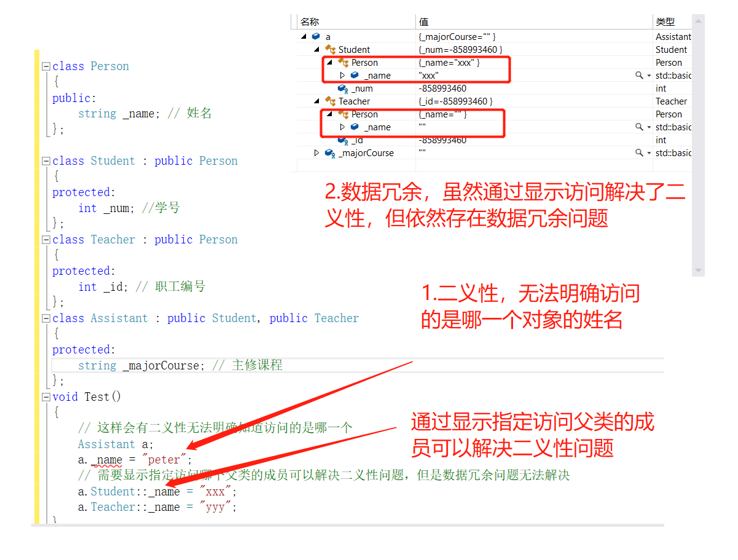Click the 值 column header
738x560 pixels.
coord(534,22)
